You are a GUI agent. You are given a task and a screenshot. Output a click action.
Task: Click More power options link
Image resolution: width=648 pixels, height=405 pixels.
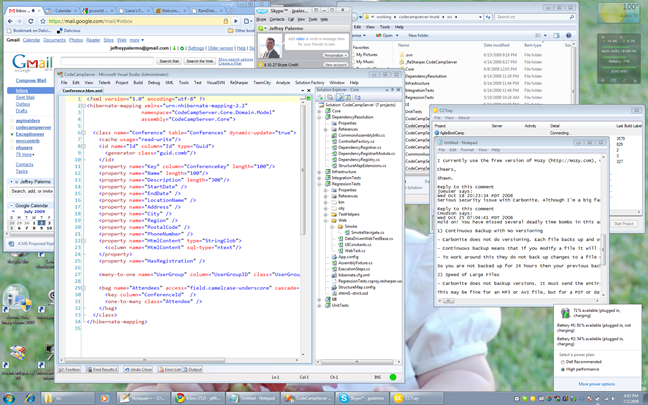(596, 384)
